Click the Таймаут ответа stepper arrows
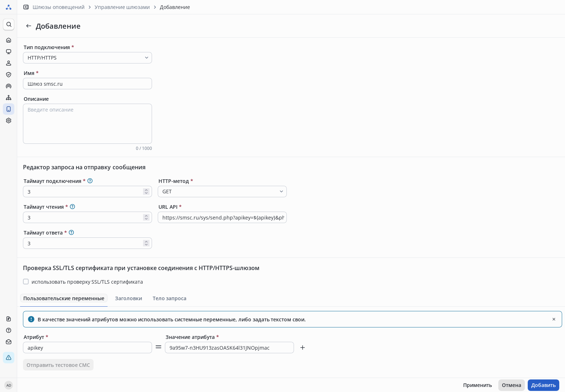Screen dimensions: 565x392 coord(146,243)
